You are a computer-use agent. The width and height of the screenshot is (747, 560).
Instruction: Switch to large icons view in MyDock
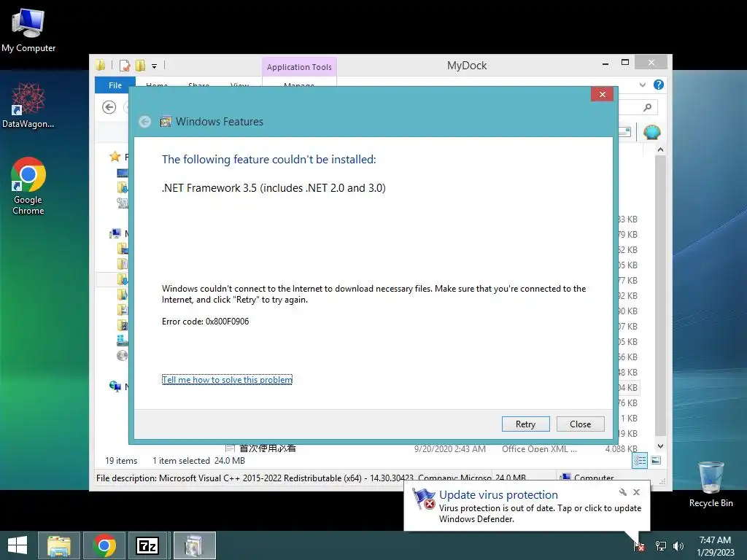click(x=656, y=460)
